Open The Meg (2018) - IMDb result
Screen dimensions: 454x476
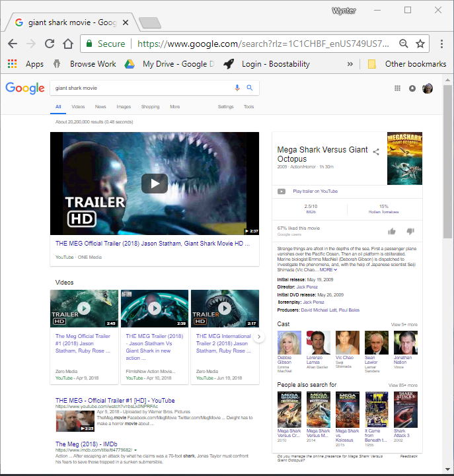87,444
